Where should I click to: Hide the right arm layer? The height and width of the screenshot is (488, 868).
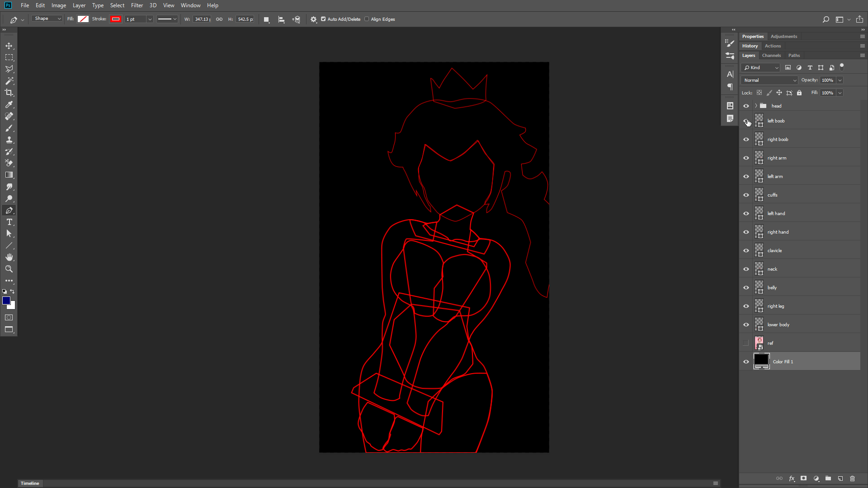click(x=746, y=158)
